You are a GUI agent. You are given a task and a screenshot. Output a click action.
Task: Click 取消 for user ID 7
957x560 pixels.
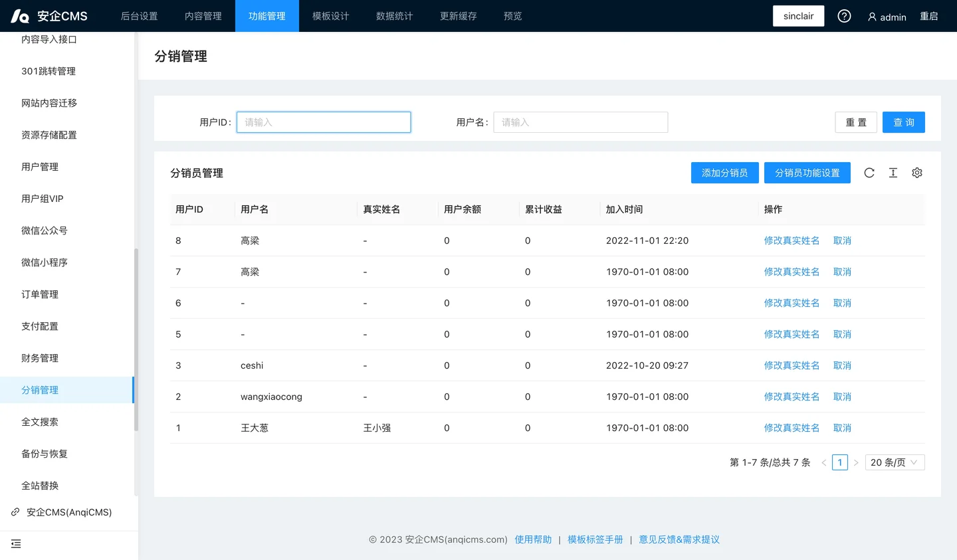(842, 272)
